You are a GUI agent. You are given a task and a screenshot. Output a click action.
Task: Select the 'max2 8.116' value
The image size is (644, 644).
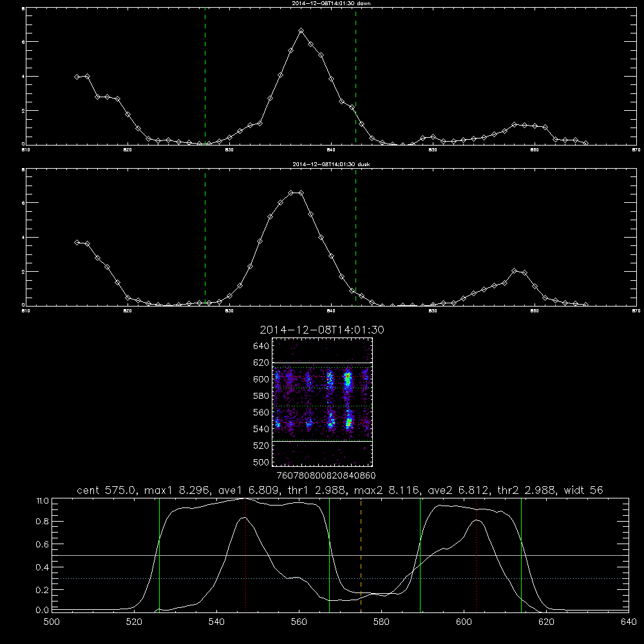pyautogui.click(x=386, y=490)
